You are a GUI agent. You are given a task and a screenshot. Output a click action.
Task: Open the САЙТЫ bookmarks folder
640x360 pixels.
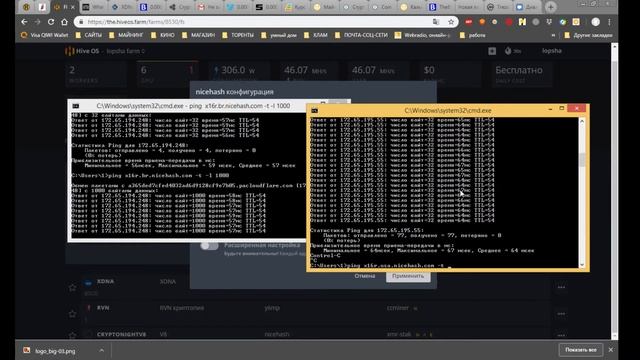[89, 35]
